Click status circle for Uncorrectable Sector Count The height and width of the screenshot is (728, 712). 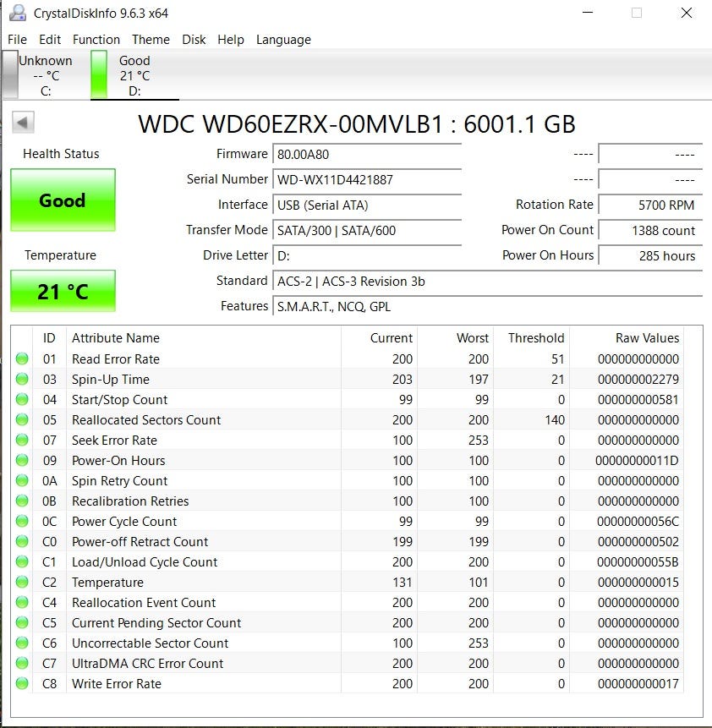[22, 643]
